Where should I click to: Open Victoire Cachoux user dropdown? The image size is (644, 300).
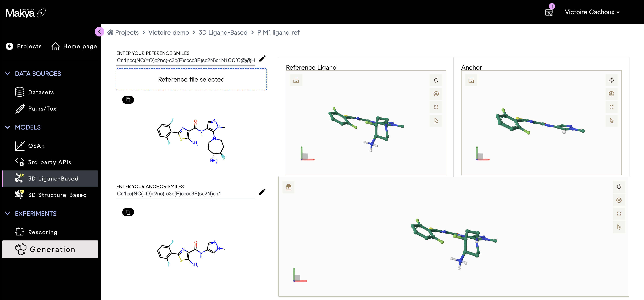592,12
